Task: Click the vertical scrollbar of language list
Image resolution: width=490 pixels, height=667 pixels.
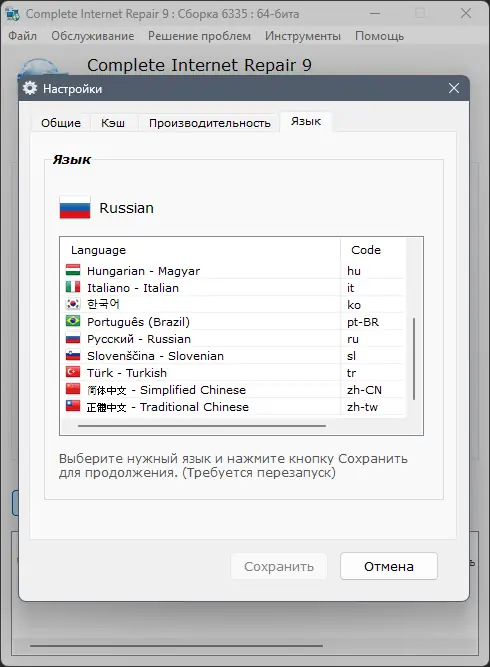Action: point(414,359)
